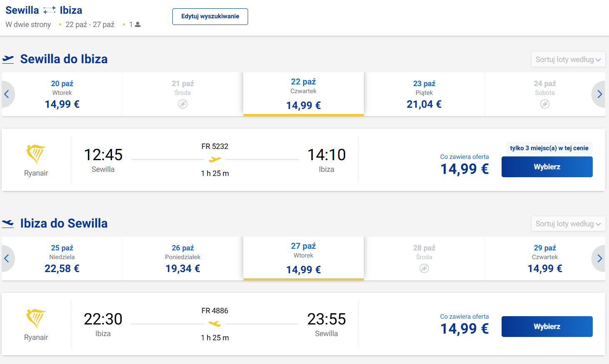609x364 pixels.
Task: Select outbound date 23 paź for 21,04 €
Action: point(424,94)
